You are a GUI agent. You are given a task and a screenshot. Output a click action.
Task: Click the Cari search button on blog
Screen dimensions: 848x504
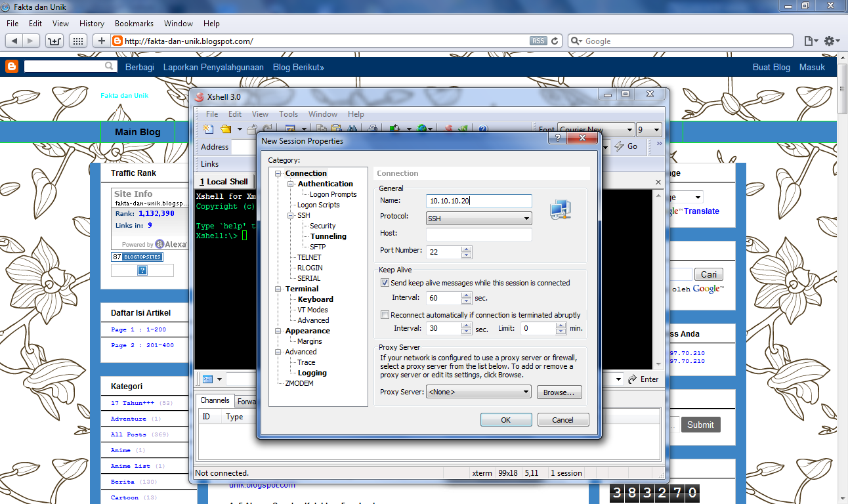pos(708,275)
